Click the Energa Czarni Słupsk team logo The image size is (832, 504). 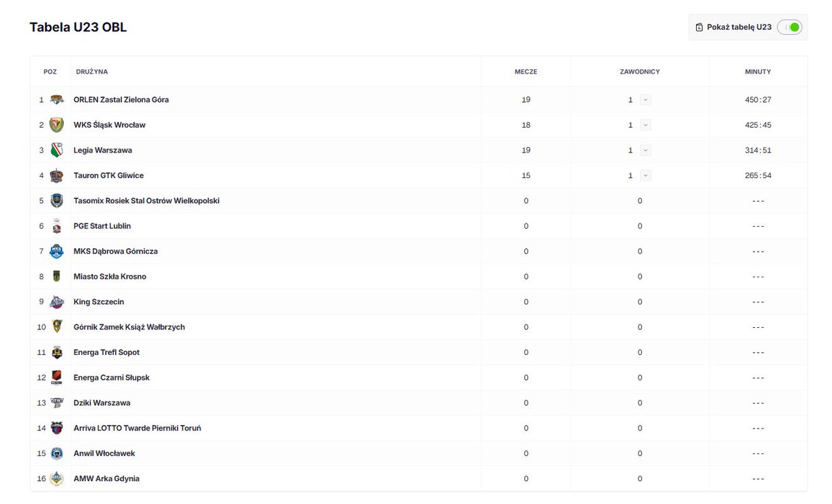(57, 378)
